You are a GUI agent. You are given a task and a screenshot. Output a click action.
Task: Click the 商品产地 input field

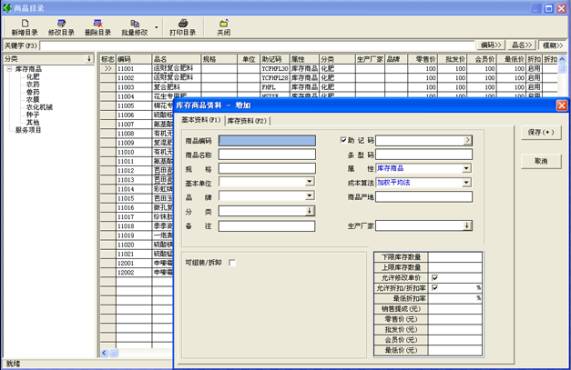424,197
